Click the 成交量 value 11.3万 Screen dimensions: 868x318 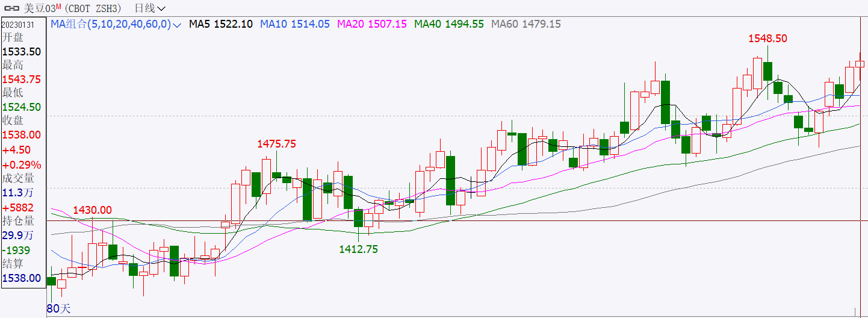[x=18, y=193]
